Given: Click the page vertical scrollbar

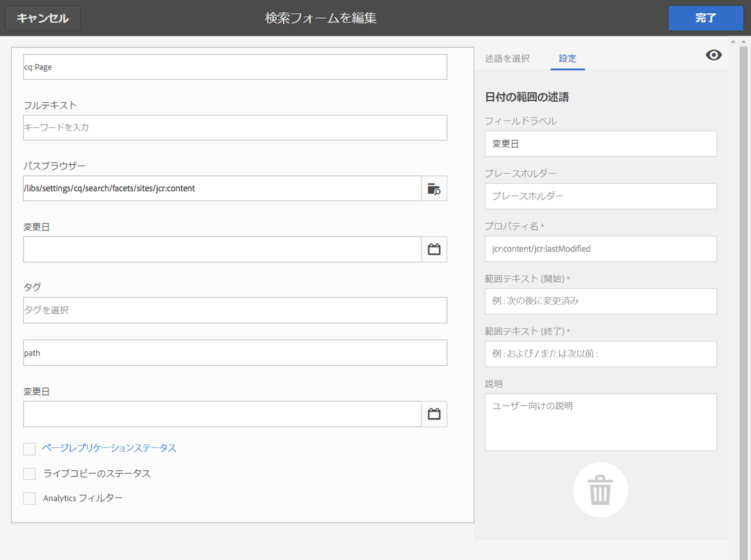Looking at the screenshot, I should pyautogui.click(x=743, y=302).
